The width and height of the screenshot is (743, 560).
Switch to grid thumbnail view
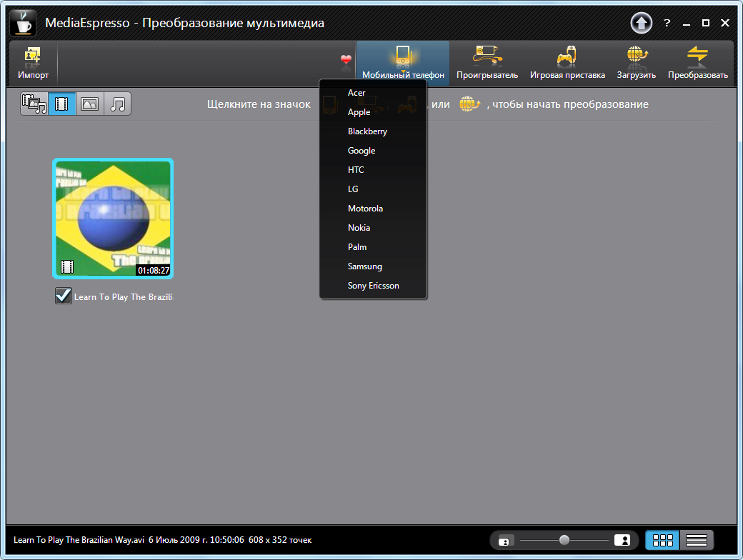tap(662, 540)
